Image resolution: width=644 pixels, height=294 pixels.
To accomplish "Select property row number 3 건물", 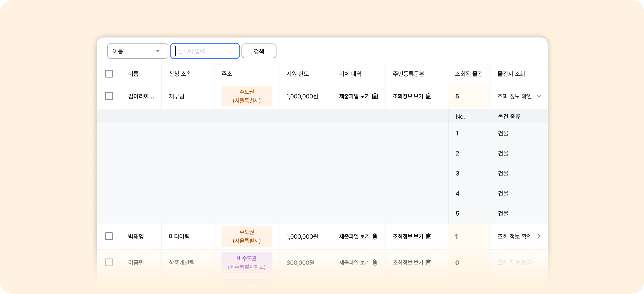I will point(503,173).
